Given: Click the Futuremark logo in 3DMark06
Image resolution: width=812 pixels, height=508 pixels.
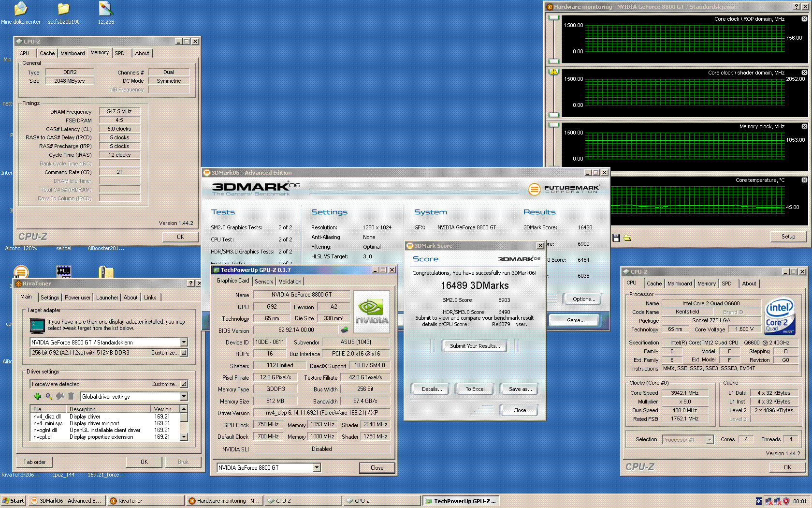Looking at the screenshot, I should pos(564,189).
